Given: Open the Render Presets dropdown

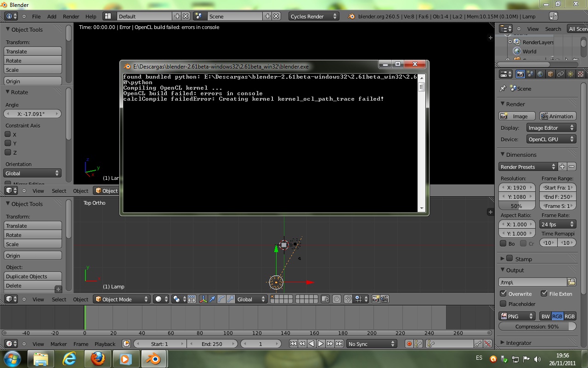Looking at the screenshot, I should pos(528,167).
